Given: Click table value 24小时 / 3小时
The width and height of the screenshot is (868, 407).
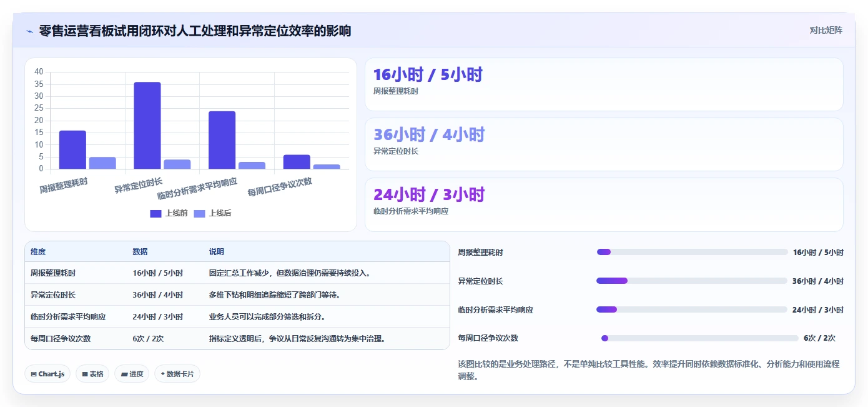Looking at the screenshot, I should tap(157, 317).
